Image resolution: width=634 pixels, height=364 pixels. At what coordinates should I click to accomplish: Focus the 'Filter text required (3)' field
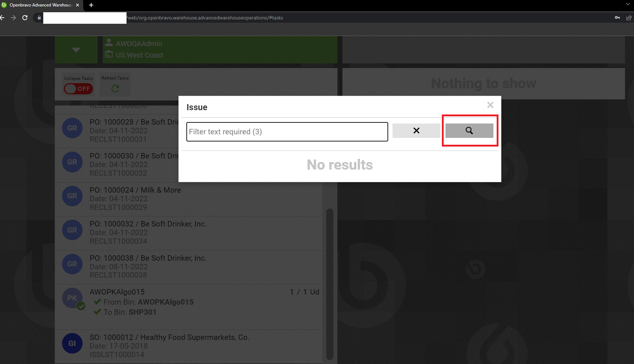click(287, 132)
